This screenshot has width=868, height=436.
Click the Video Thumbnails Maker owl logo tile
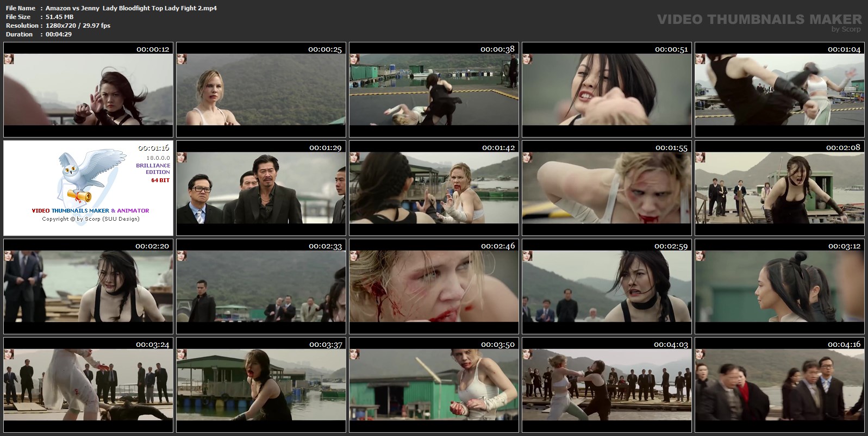[88, 188]
